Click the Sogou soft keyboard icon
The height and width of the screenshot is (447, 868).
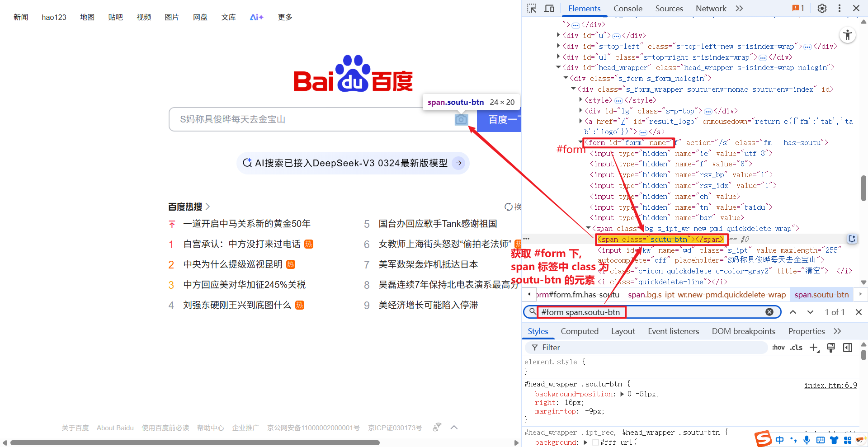point(821,440)
